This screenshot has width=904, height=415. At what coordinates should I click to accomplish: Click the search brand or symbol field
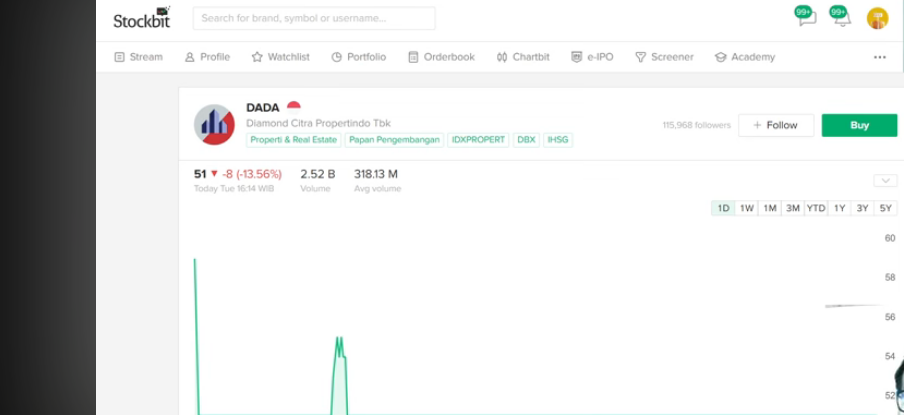314,18
